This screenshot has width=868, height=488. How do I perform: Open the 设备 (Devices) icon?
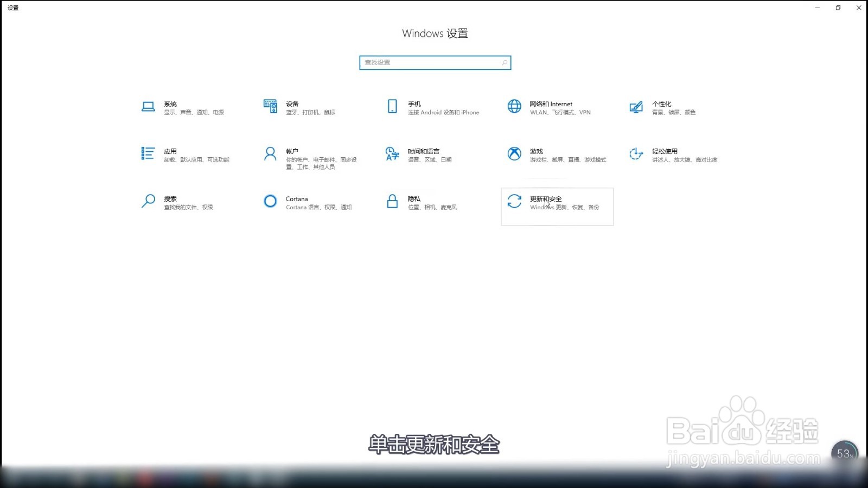tap(270, 106)
